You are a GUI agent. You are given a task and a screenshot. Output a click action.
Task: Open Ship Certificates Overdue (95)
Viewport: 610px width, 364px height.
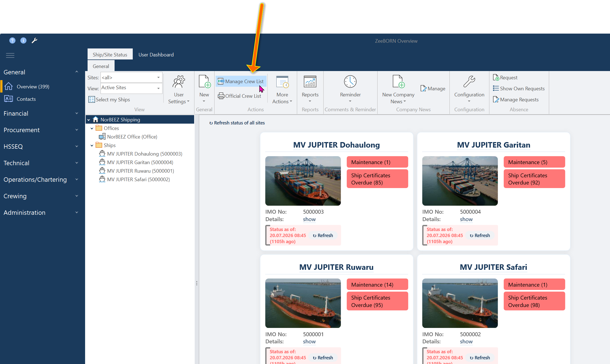click(377, 301)
